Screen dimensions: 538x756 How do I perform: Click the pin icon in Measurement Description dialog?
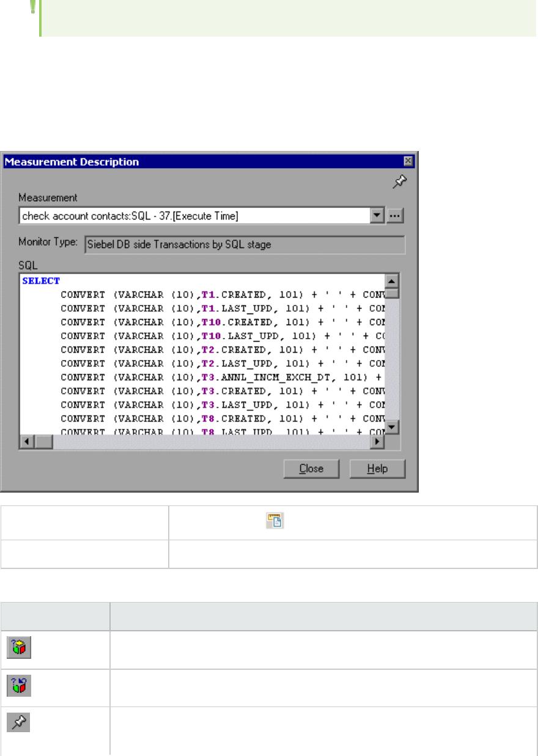tap(400, 181)
